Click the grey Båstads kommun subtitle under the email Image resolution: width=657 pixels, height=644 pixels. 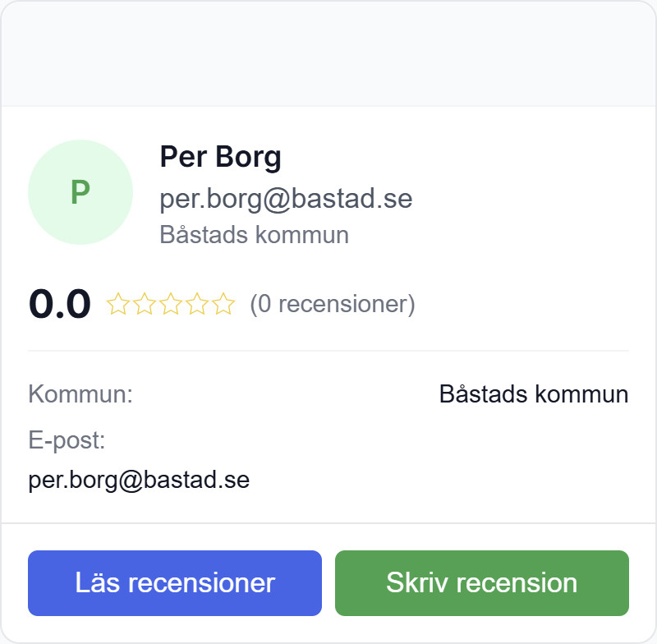click(254, 235)
